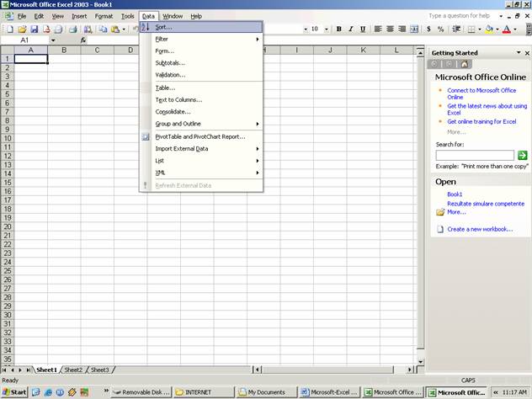
Task: Click the Paste clipboard icon
Action: coord(115,29)
